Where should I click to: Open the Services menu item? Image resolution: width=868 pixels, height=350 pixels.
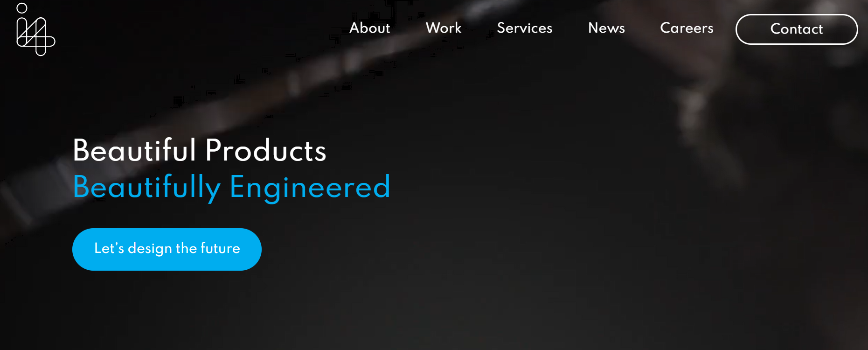coord(524,28)
